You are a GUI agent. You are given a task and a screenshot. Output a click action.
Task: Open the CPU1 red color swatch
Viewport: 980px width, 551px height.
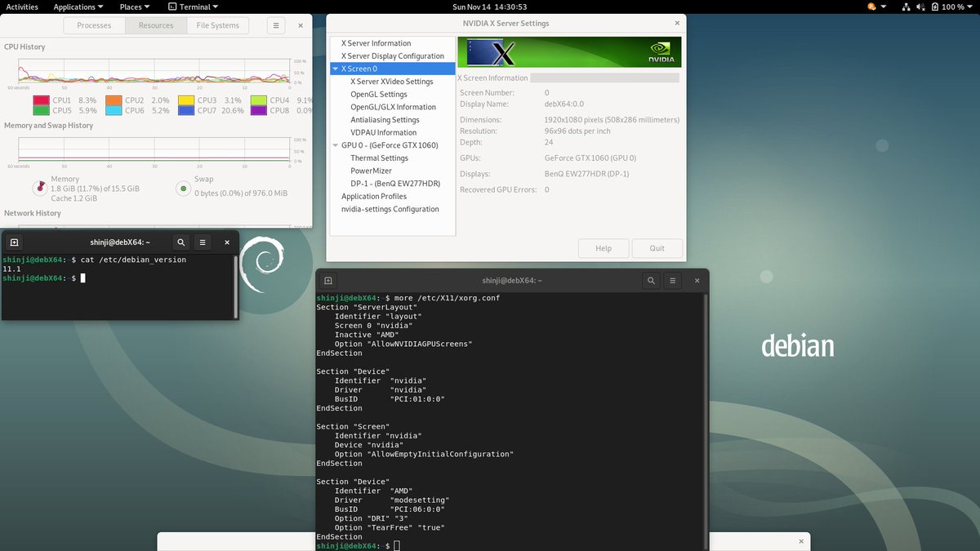click(x=41, y=100)
